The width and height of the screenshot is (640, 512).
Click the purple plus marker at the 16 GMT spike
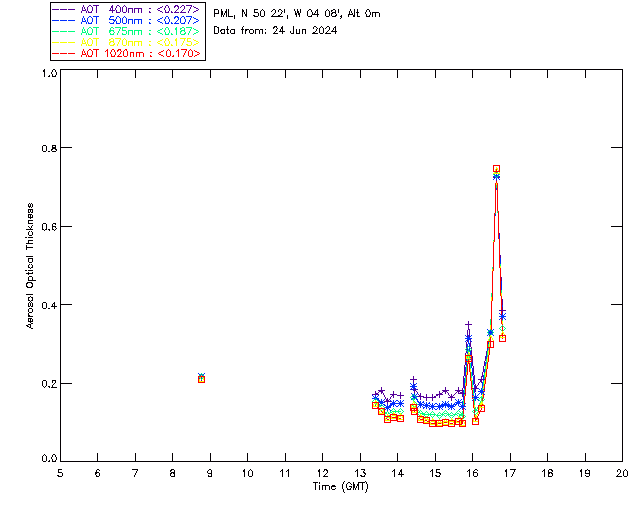coord(469,324)
